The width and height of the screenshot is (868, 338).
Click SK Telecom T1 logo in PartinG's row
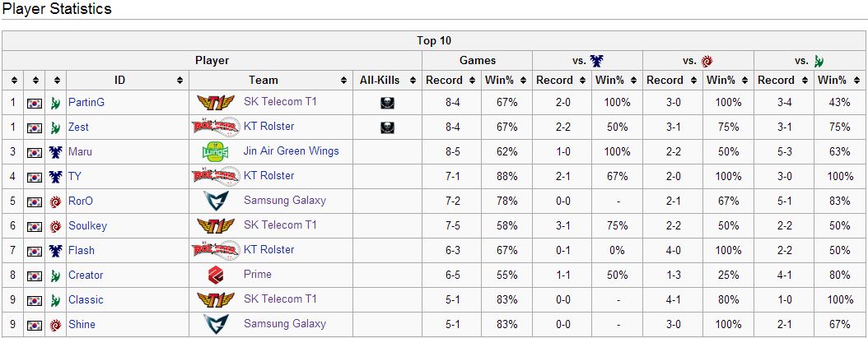pos(215,103)
